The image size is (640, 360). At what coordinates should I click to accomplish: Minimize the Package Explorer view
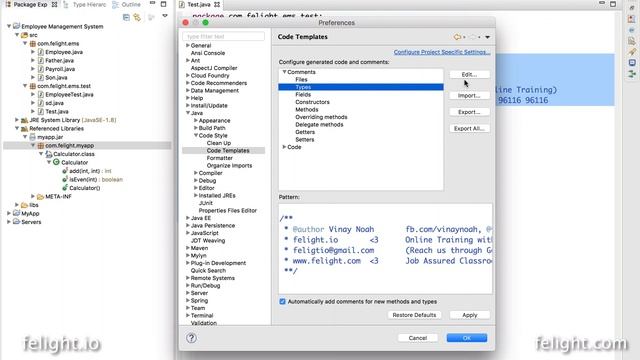pos(152,3)
